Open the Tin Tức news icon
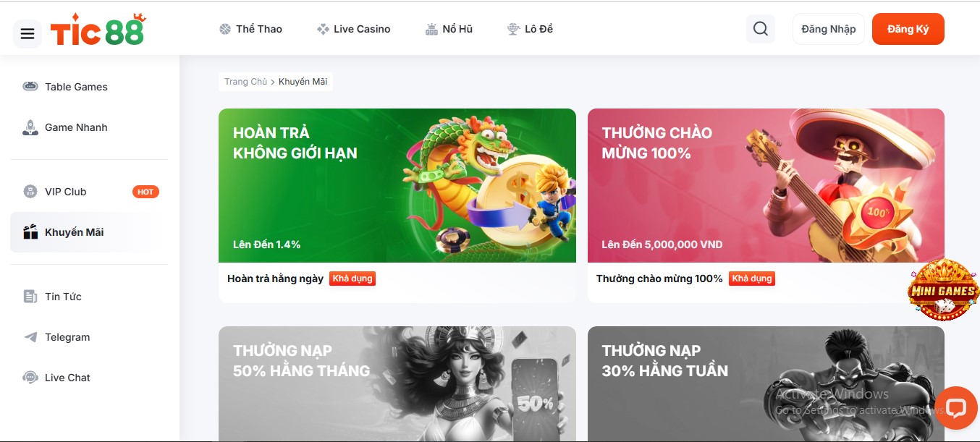Viewport: 980px width, 442px height. [x=30, y=297]
